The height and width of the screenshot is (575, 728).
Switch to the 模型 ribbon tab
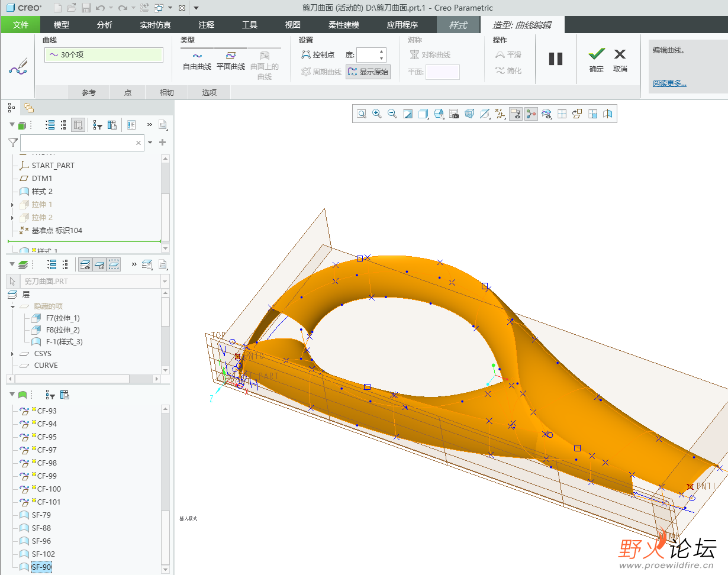[x=62, y=25]
